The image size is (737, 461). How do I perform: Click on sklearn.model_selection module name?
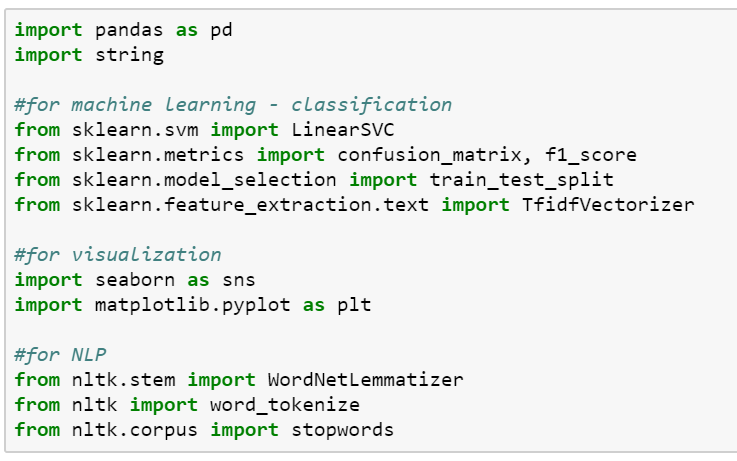tap(203, 179)
